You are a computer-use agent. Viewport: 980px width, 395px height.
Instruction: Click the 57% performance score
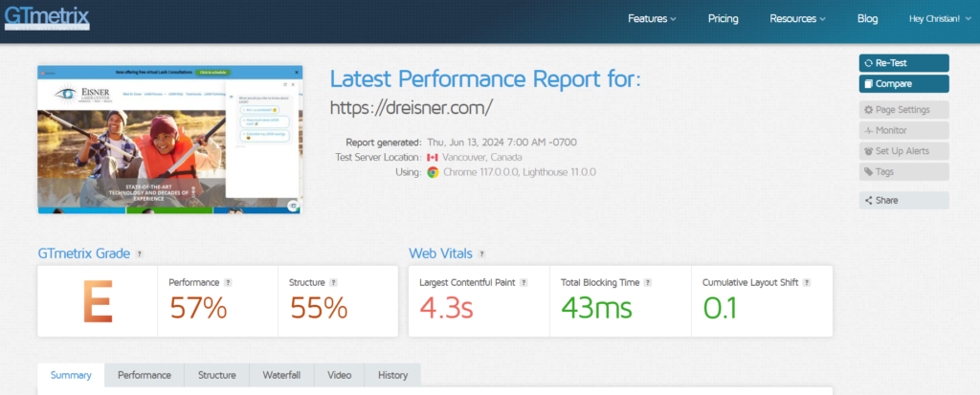tap(199, 308)
